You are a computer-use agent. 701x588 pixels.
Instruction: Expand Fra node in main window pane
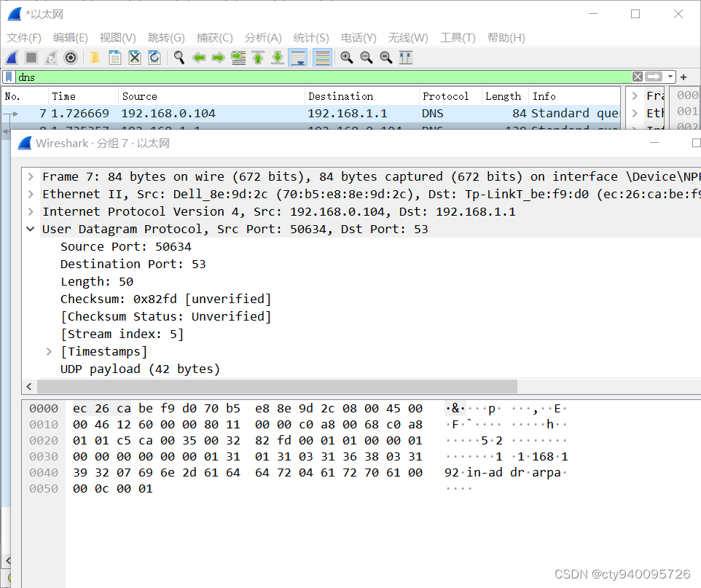[x=635, y=95]
